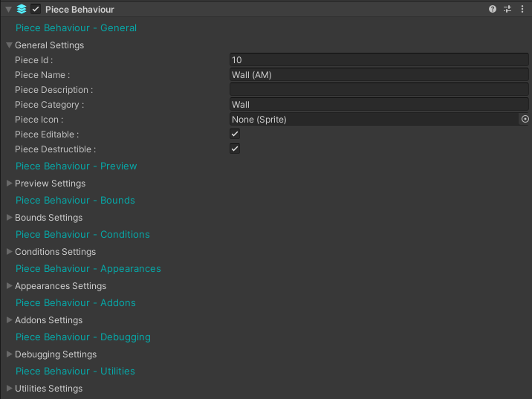This screenshot has height=399, width=532.
Task: Expand the Appearances Settings section
Action: (9, 286)
